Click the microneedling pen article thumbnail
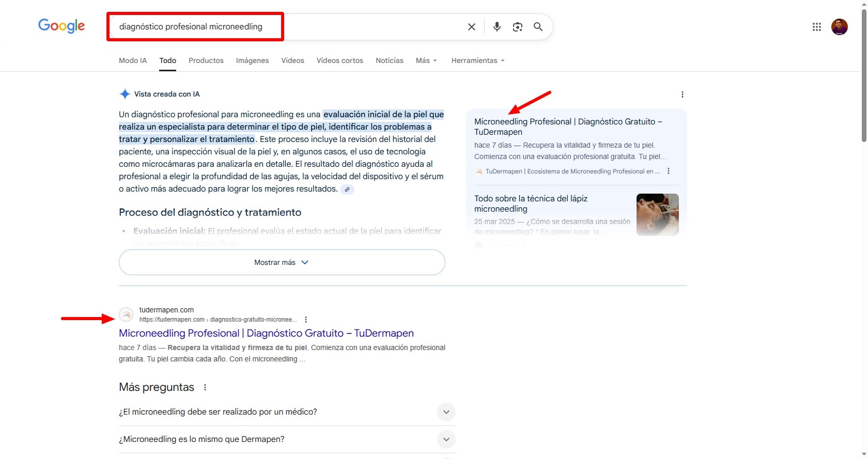The image size is (868, 459). (x=657, y=214)
